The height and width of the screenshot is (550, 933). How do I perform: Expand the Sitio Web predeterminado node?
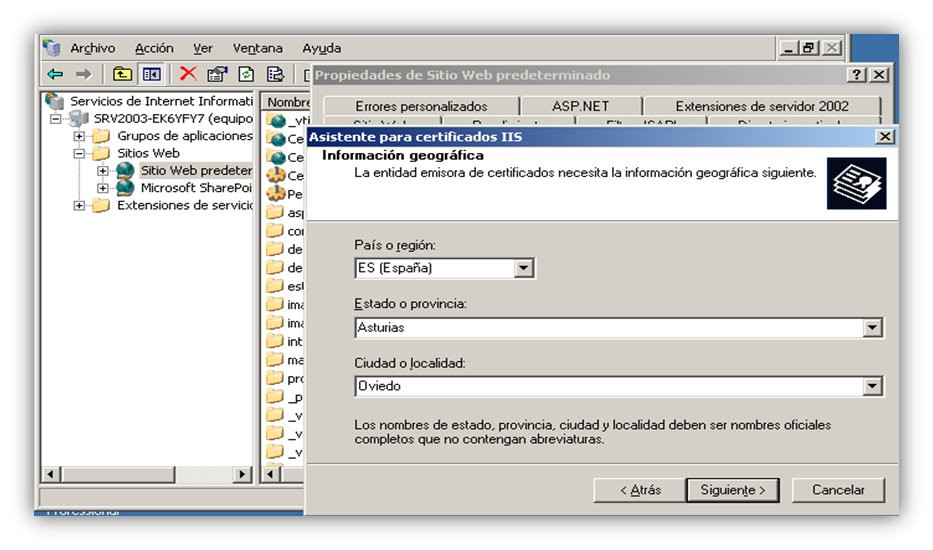[102, 170]
